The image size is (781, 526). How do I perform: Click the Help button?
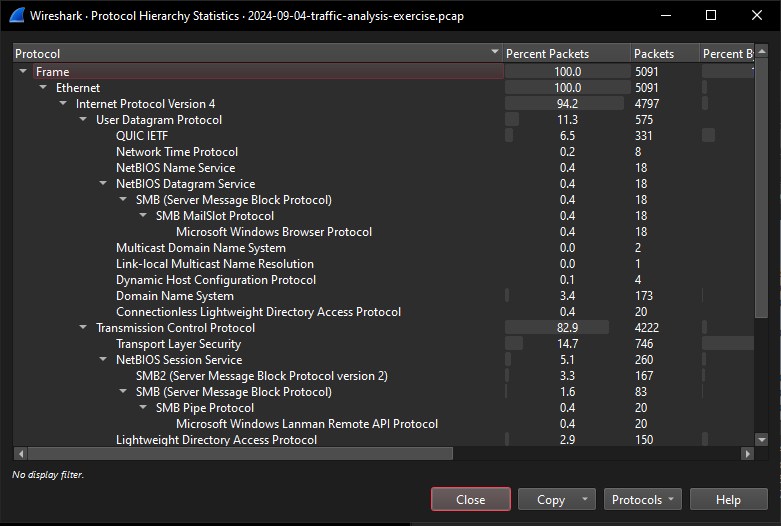point(728,499)
